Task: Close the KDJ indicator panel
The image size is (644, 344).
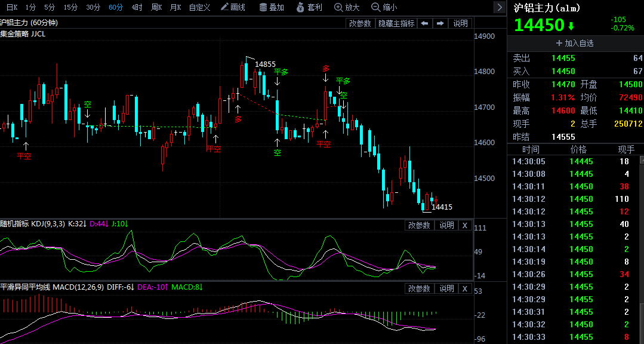Action: (x=464, y=225)
